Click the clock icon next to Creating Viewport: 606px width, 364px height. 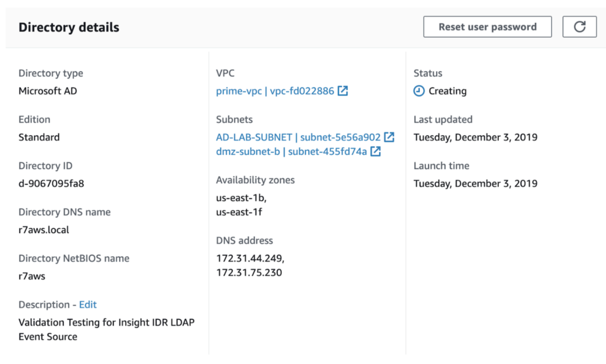pos(419,91)
